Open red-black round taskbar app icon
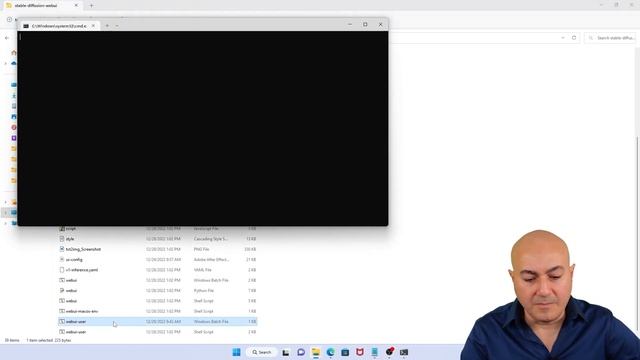Viewport: 640px width, 360px height. tap(389, 351)
